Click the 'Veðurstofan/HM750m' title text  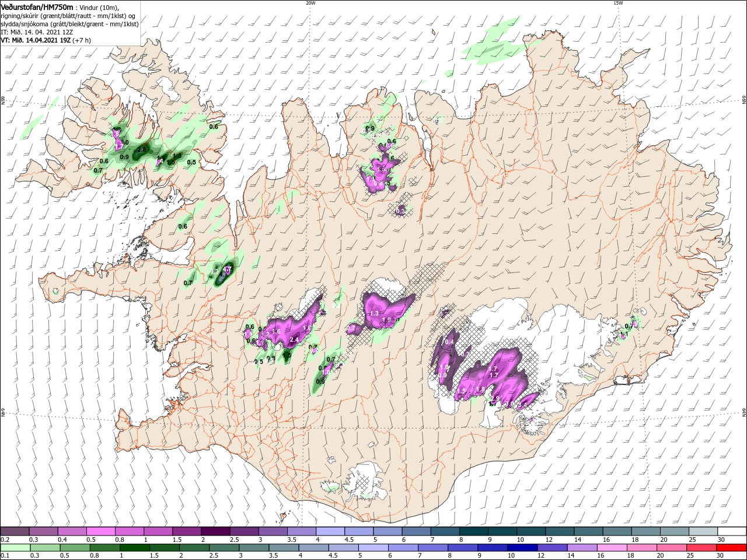point(37,6)
